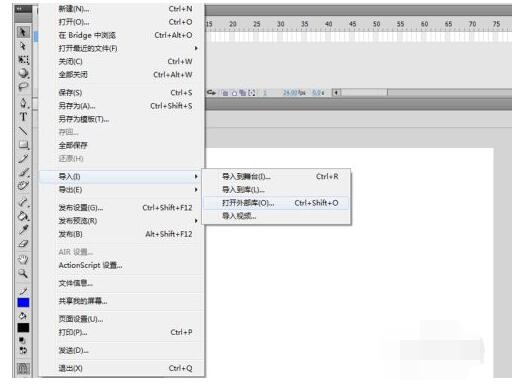Screen dimensions: 514x384
Task: Choose 全部保存 menu item
Action: 122,145
